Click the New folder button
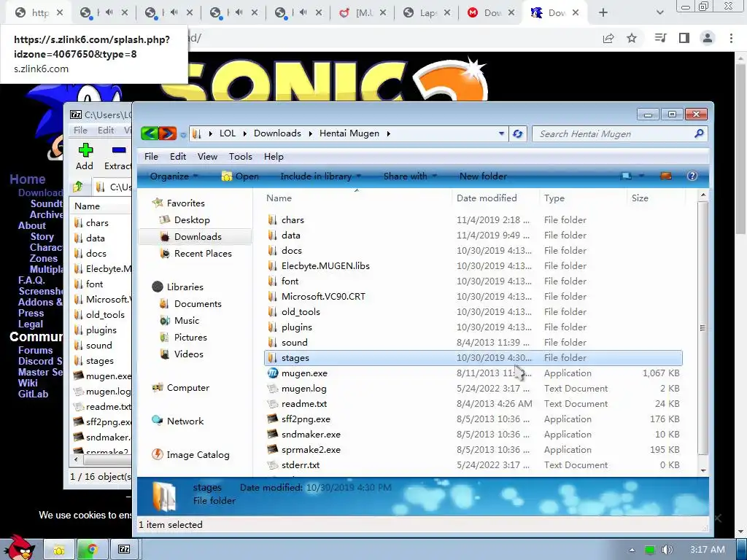This screenshot has height=560, width=747. tap(483, 176)
